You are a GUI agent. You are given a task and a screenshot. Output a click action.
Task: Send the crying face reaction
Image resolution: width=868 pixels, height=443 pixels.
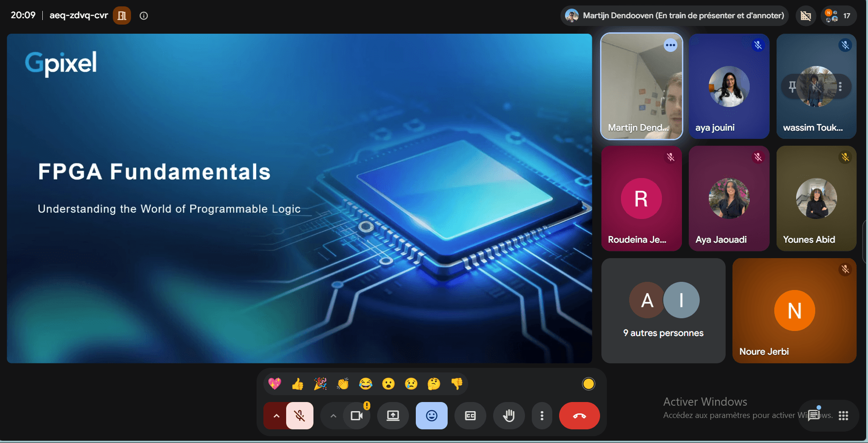pos(411,384)
